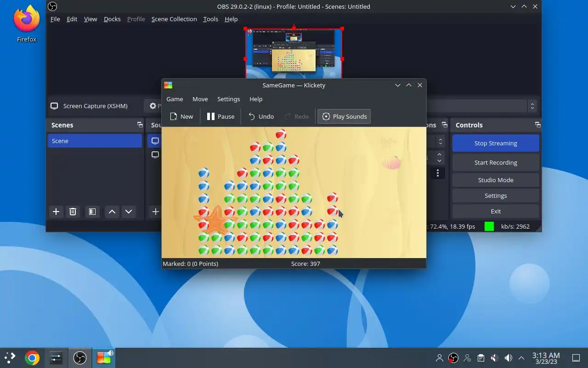Viewport: 588px width, 368px height.
Task: Open the Game menu in Klickety
Action: pos(175,99)
